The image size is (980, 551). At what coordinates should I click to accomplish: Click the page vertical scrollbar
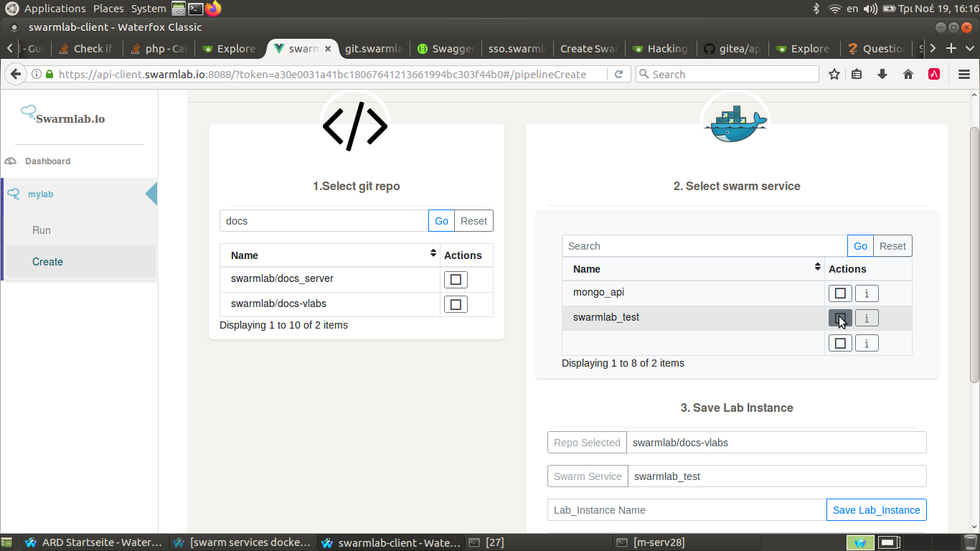974,255
